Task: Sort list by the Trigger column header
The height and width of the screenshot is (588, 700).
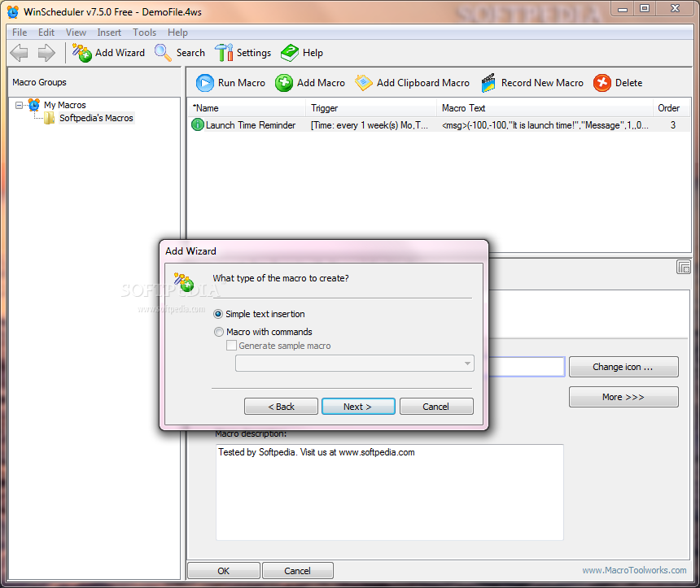Action: pos(371,108)
